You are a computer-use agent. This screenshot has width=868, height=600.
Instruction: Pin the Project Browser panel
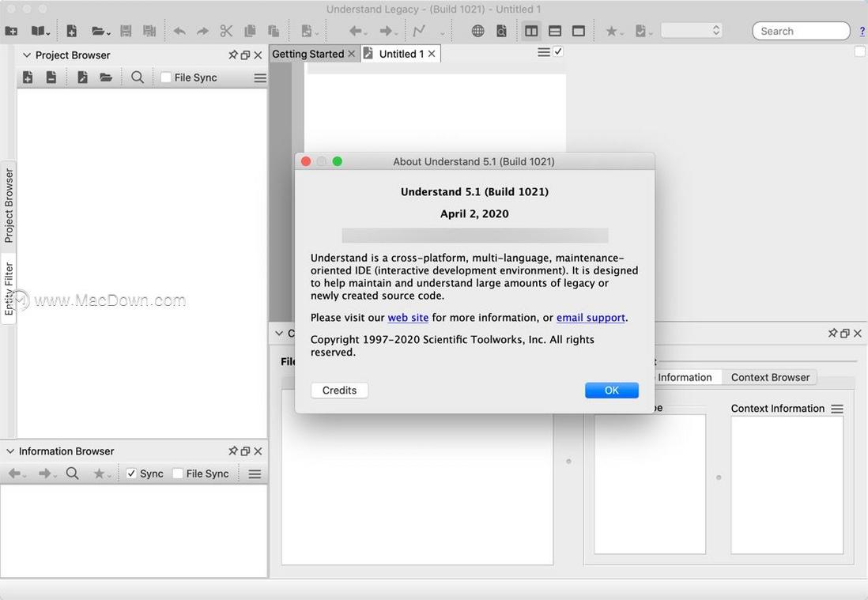tap(233, 55)
